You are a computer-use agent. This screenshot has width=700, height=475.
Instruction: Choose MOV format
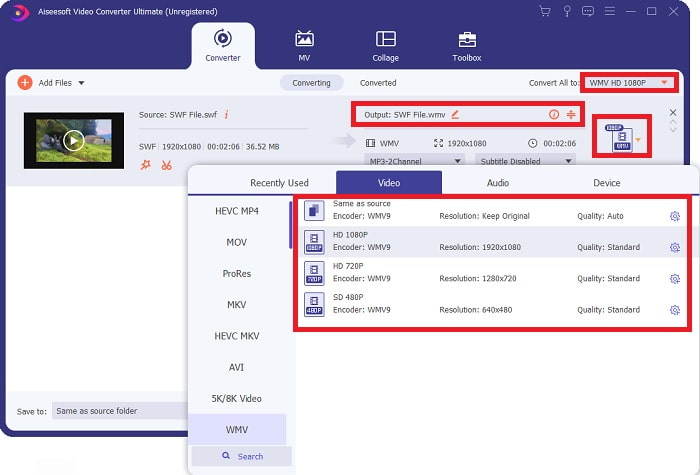click(237, 242)
